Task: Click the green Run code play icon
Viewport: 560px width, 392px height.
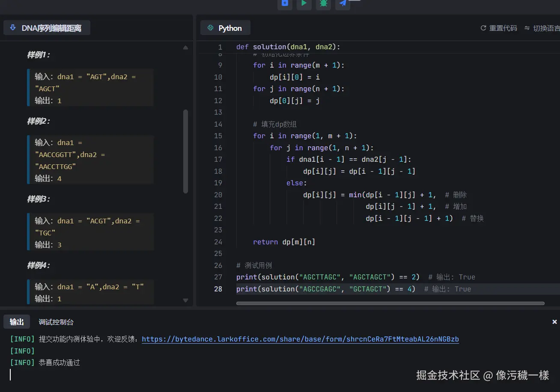Action: click(304, 3)
